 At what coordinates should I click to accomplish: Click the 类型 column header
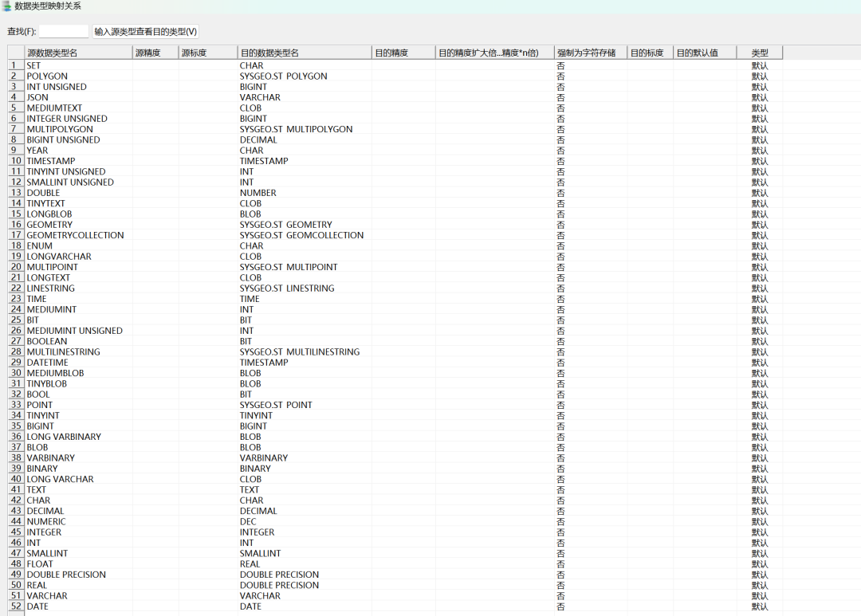tap(759, 53)
